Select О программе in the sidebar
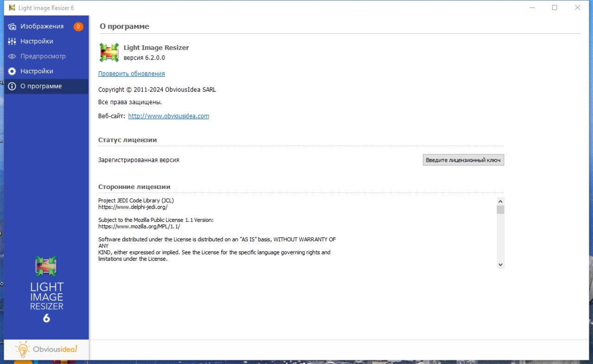Screen dimensions: 593x364 pyautogui.click(x=46, y=86)
